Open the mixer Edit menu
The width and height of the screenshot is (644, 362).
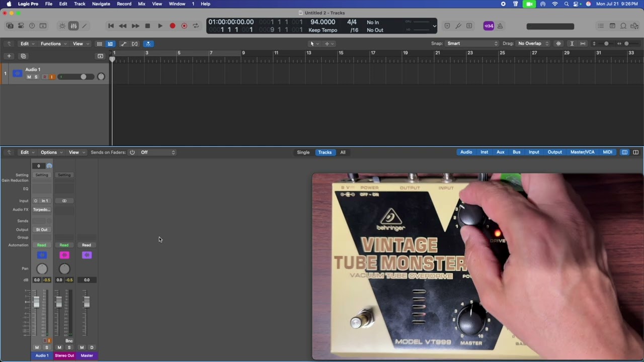(27, 152)
